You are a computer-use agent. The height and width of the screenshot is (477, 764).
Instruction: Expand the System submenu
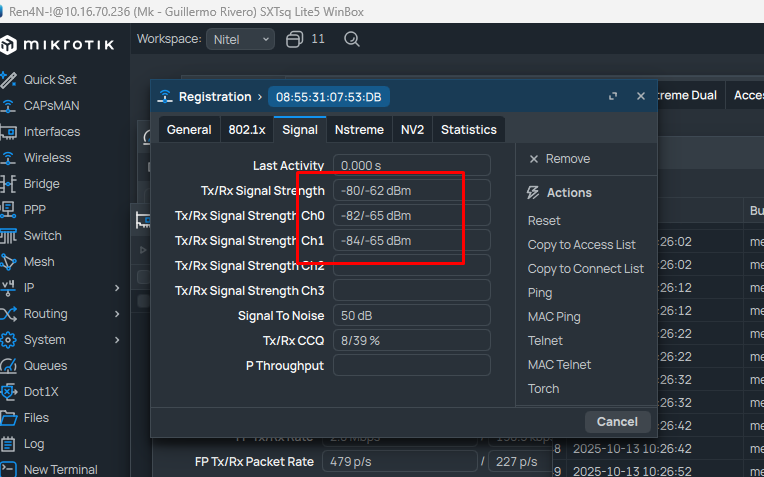tap(117, 340)
